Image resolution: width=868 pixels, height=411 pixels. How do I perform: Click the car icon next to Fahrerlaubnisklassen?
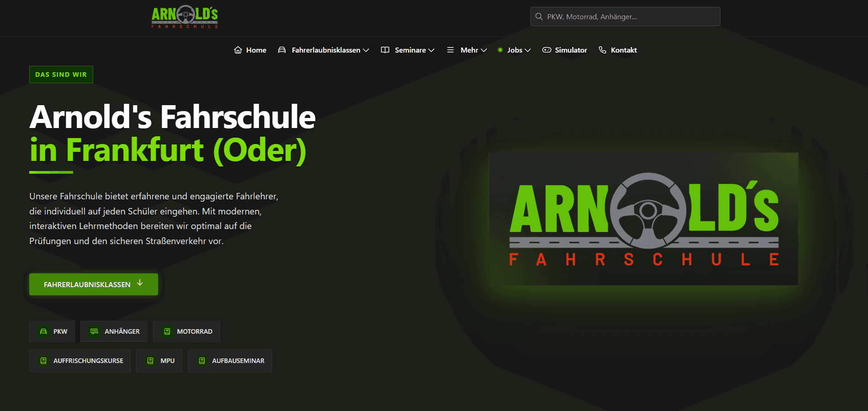[x=282, y=50]
